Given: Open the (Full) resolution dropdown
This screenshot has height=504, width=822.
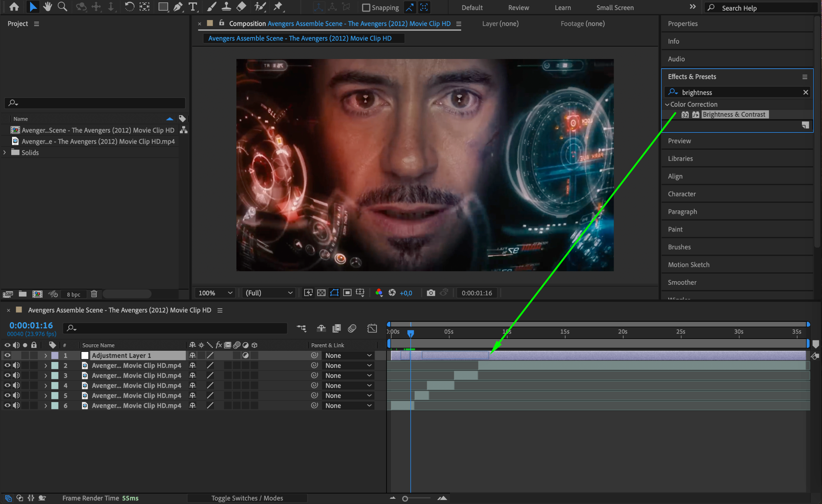Looking at the screenshot, I should pos(269,293).
